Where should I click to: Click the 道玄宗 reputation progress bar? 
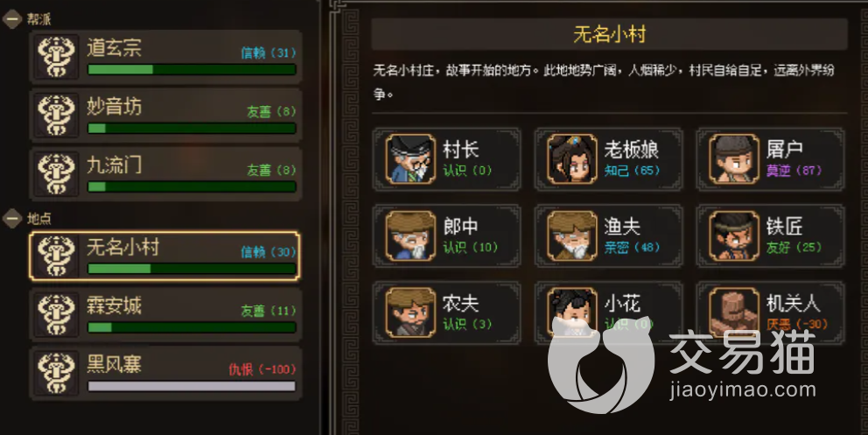click(x=192, y=70)
